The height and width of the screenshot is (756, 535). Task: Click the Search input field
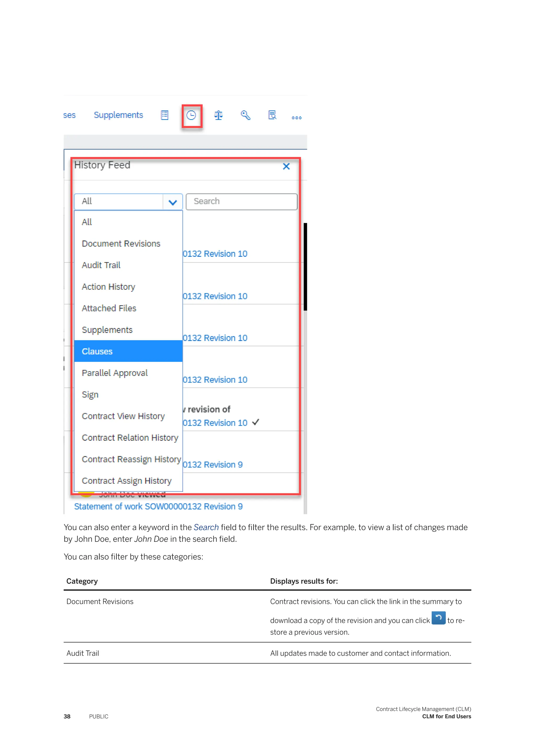tap(241, 202)
